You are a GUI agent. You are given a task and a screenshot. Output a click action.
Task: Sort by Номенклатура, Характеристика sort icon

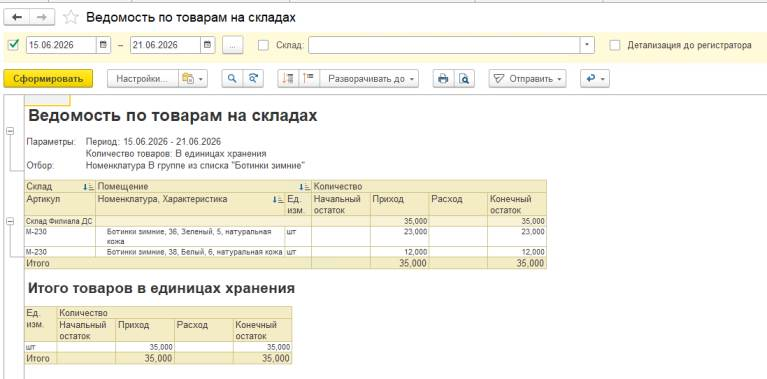point(277,199)
